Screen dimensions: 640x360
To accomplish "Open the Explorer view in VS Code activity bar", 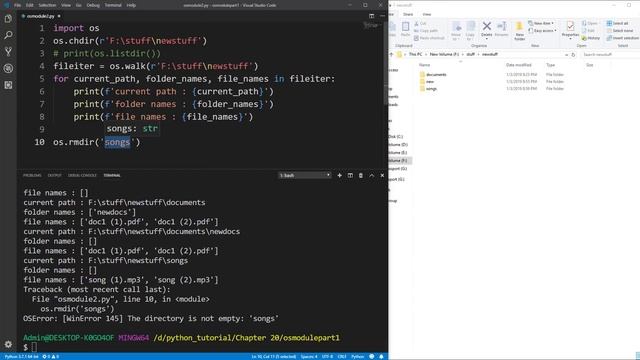I will (8, 19).
